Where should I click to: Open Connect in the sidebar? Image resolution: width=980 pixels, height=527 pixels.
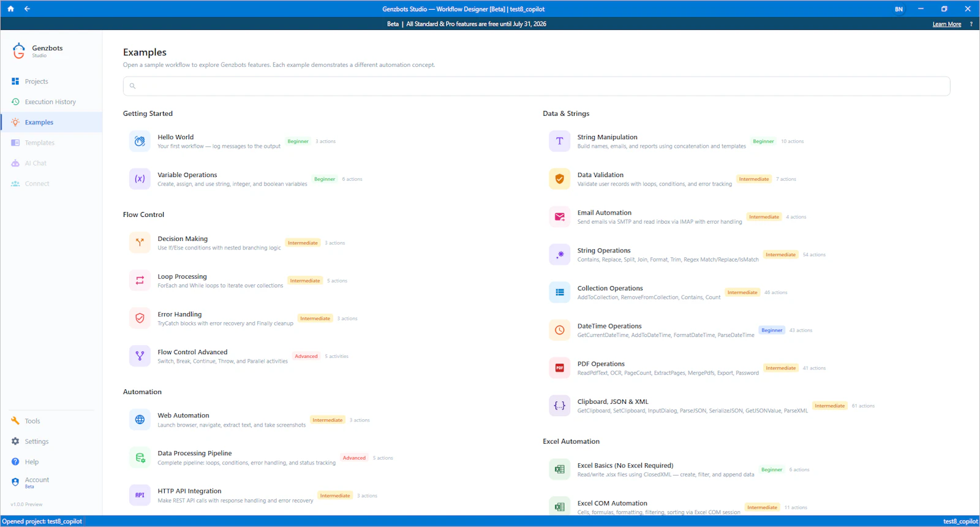(x=51, y=183)
